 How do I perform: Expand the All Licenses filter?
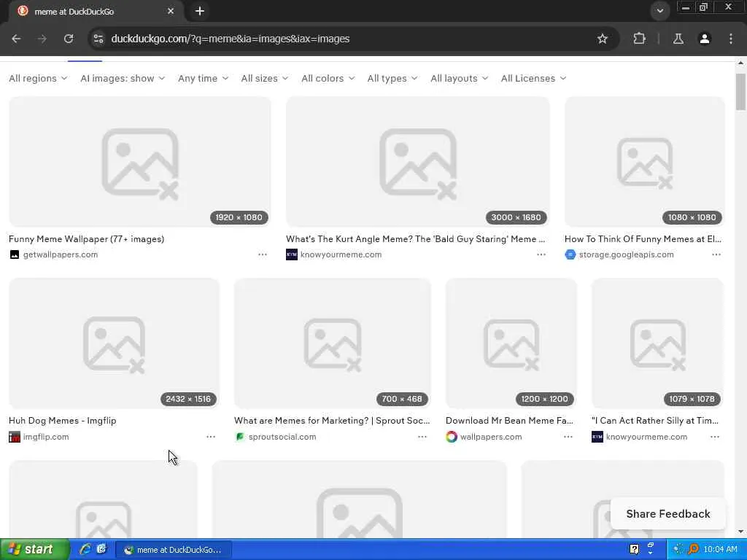click(533, 78)
